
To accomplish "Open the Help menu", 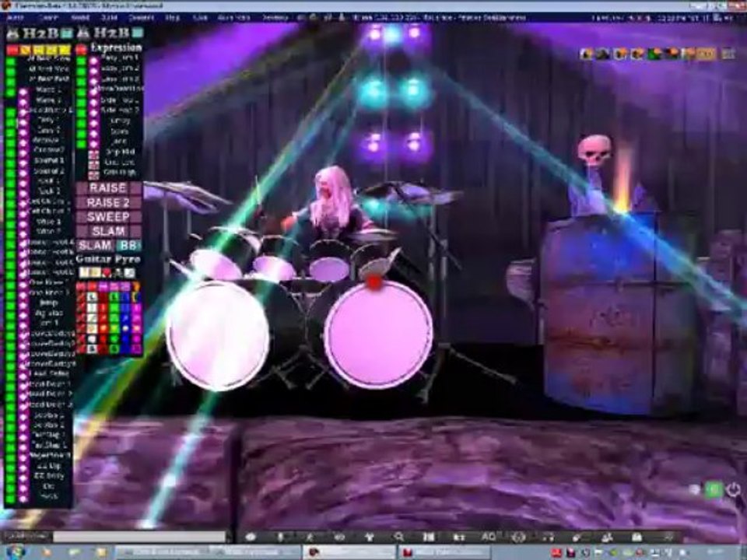I will tap(173, 18).
